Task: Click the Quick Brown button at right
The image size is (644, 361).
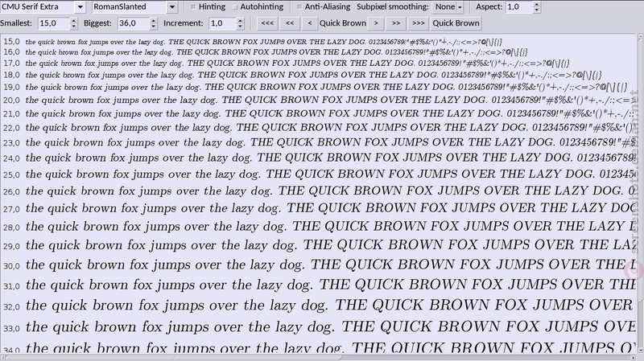Action: pyautogui.click(x=456, y=23)
